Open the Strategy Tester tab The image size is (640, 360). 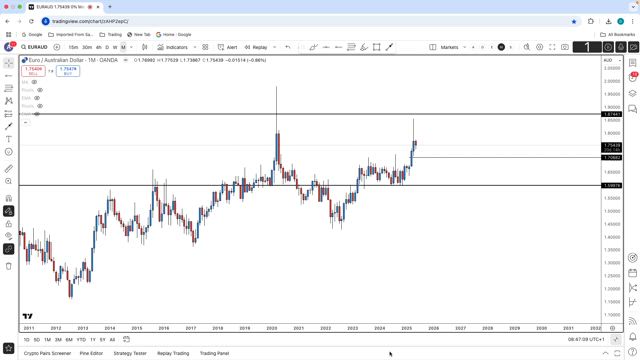[130, 353]
